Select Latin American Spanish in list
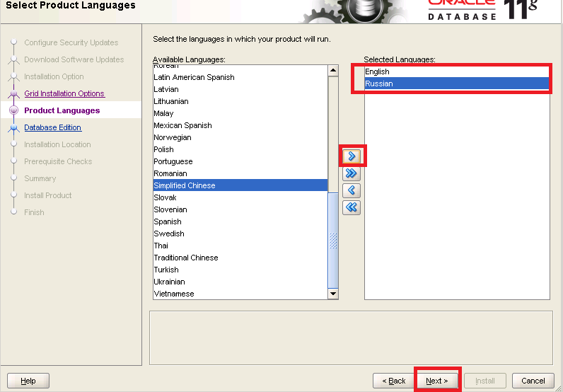563x392 pixels. 240,77
